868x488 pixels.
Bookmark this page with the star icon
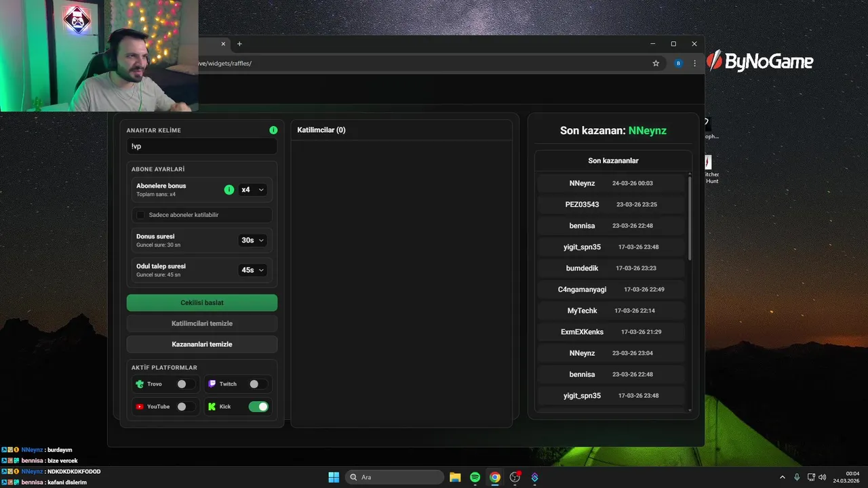tap(656, 63)
